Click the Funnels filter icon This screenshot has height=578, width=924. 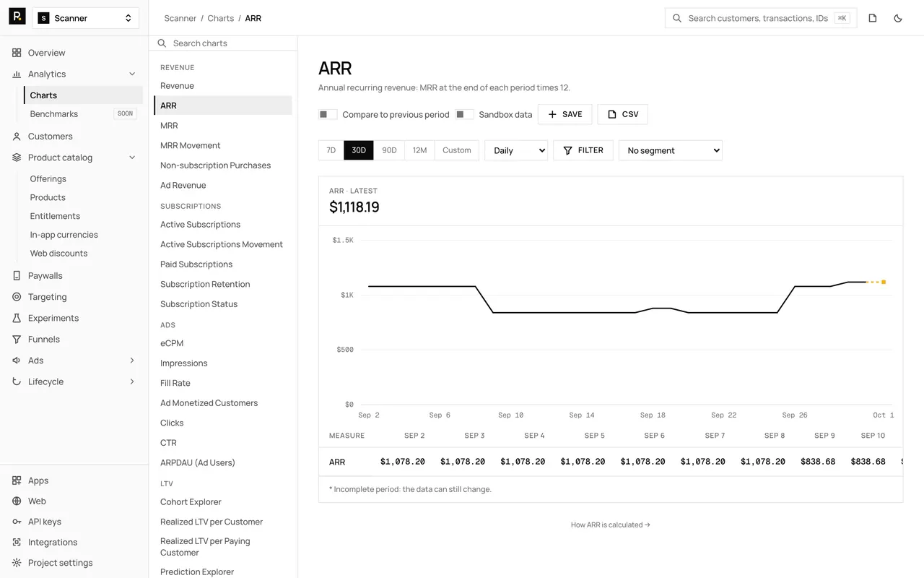pyautogui.click(x=17, y=339)
